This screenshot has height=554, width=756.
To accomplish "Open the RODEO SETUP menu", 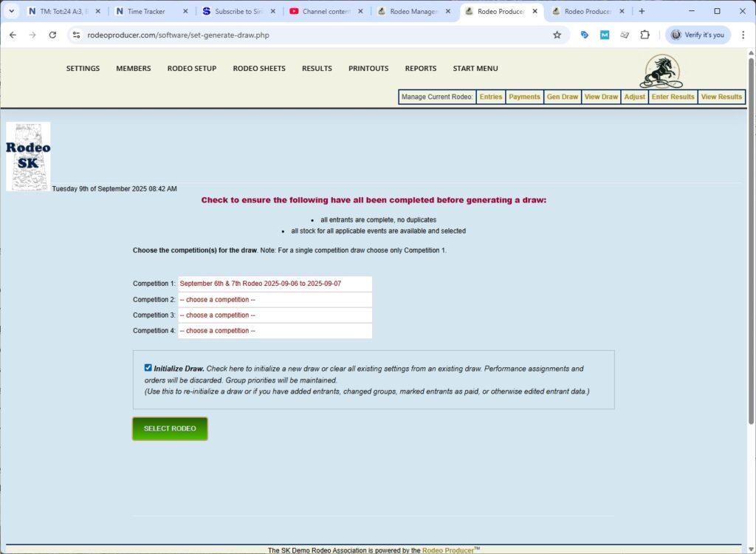I will pos(191,69).
